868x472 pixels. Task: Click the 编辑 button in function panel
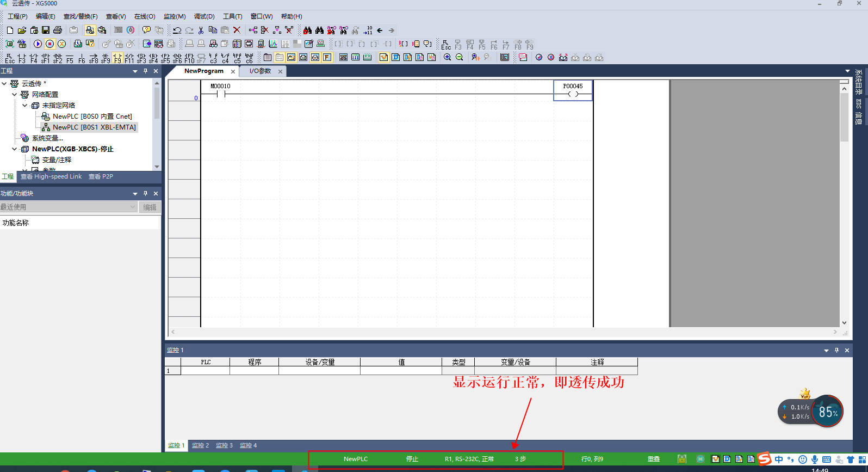[x=150, y=207]
